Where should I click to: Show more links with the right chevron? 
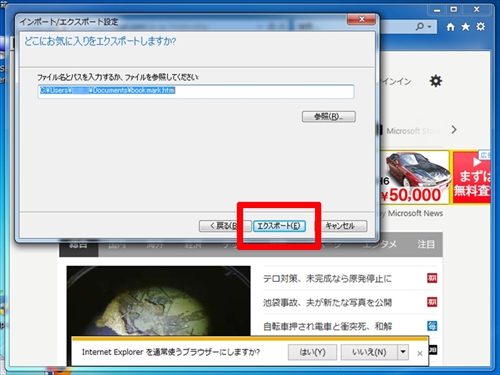click(454, 130)
